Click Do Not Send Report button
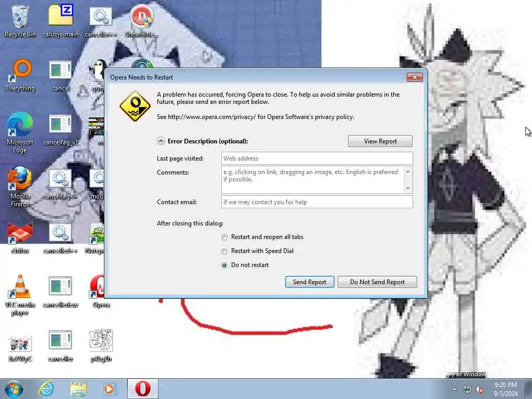Image resolution: width=532 pixels, height=399 pixels. 377,282
